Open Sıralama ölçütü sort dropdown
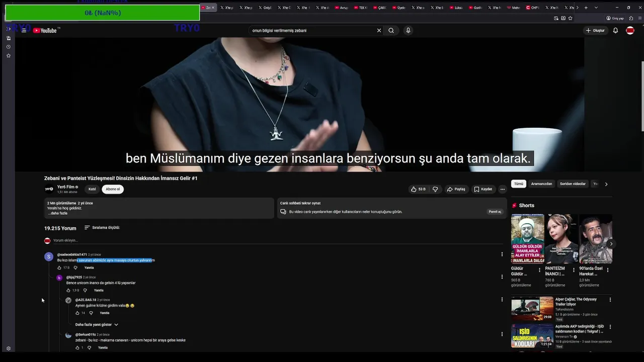This screenshot has height=362, width=644. pyautogui.click(x=102, y=228)
